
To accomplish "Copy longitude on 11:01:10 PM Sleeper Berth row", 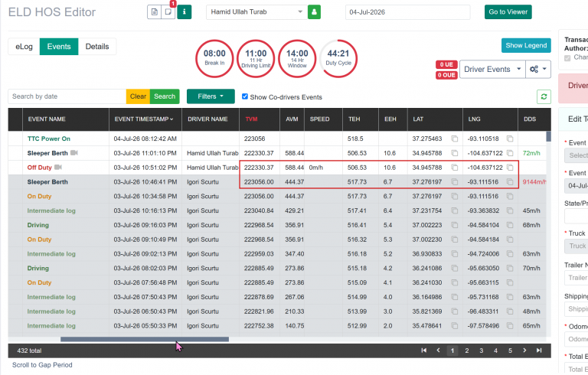I will pos(510,153).
